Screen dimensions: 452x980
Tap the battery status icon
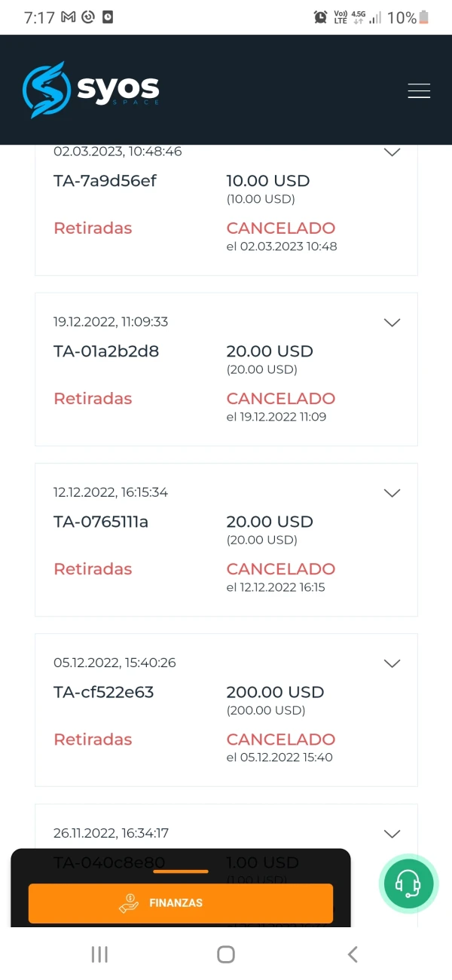424,17
